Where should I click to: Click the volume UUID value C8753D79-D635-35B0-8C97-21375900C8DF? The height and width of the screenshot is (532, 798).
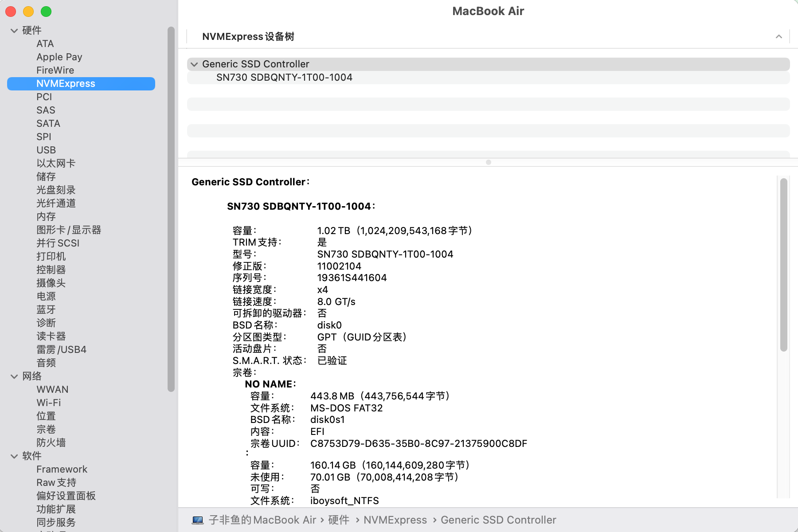click(419, 444)
